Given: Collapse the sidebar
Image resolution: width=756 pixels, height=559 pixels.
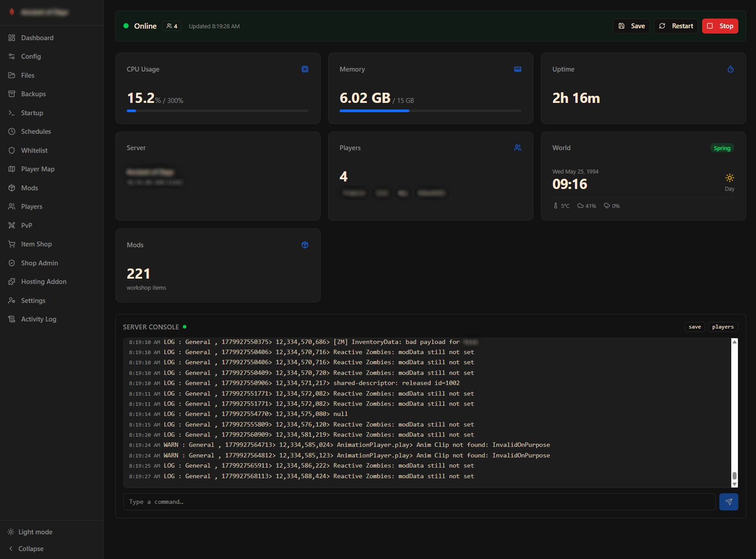Looking at the screenshot, I should coord(26,549).
